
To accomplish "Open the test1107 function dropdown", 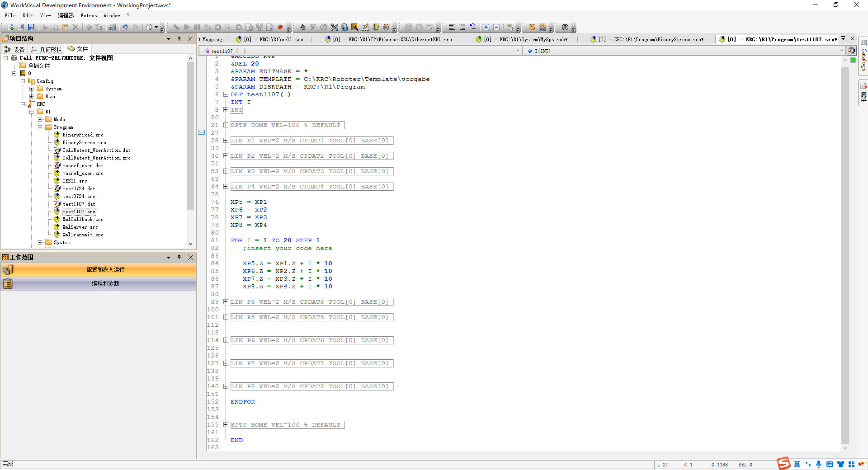I will click(x=518, y=51).
